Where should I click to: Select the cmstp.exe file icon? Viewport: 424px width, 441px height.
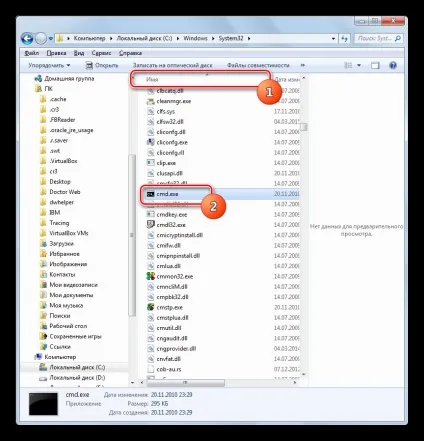tap(151, 307)
